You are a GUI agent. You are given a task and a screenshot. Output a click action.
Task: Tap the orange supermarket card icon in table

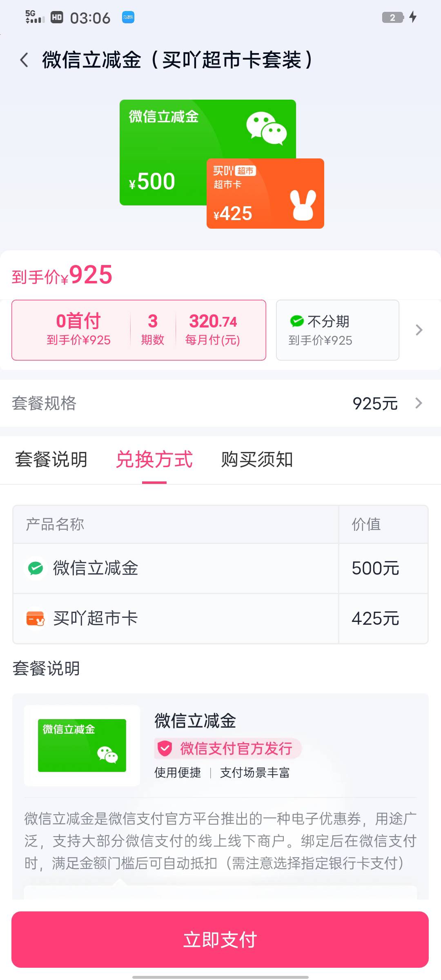click(x=36, y=618)
